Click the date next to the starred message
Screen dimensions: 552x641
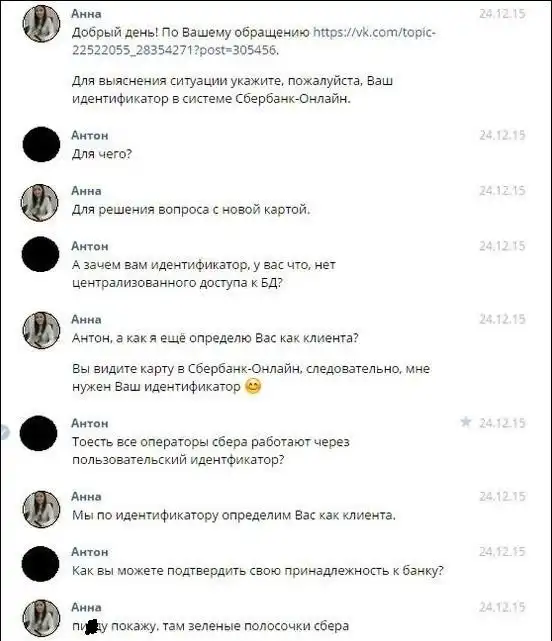[502, 423]
